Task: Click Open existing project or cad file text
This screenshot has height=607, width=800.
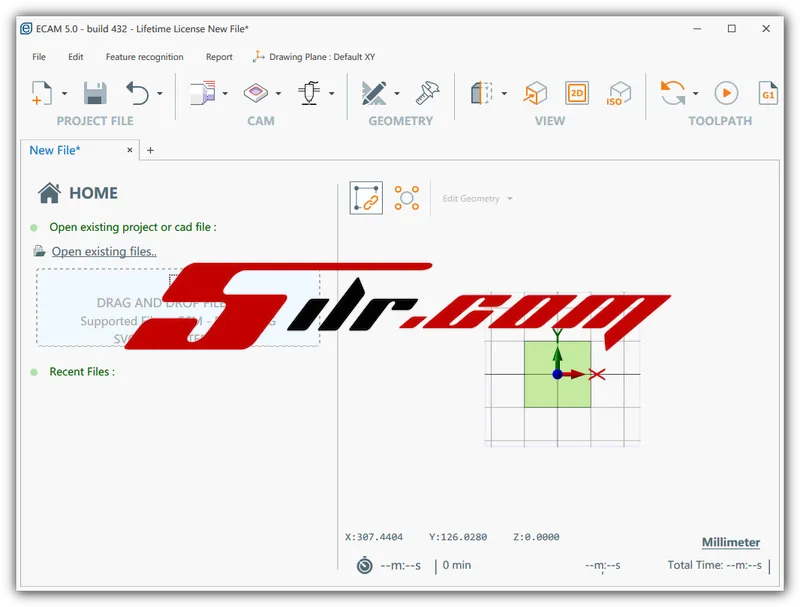Action: point(133,227)
